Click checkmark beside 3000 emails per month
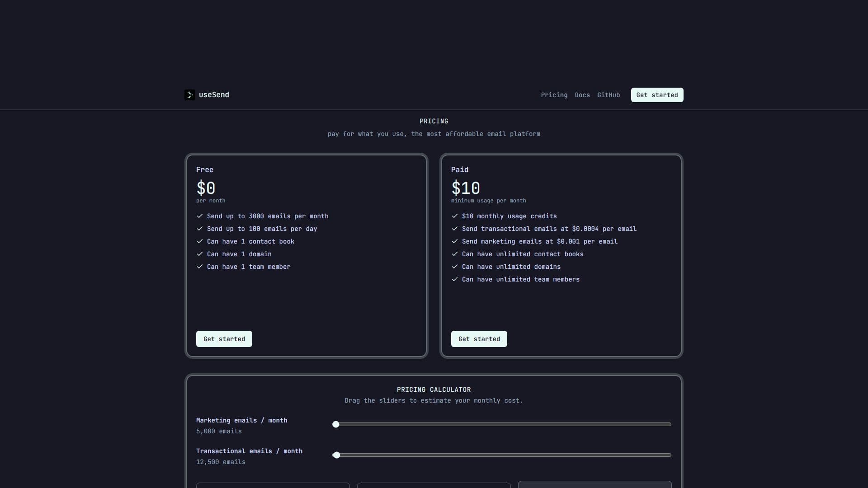 [x=200, y=216]
